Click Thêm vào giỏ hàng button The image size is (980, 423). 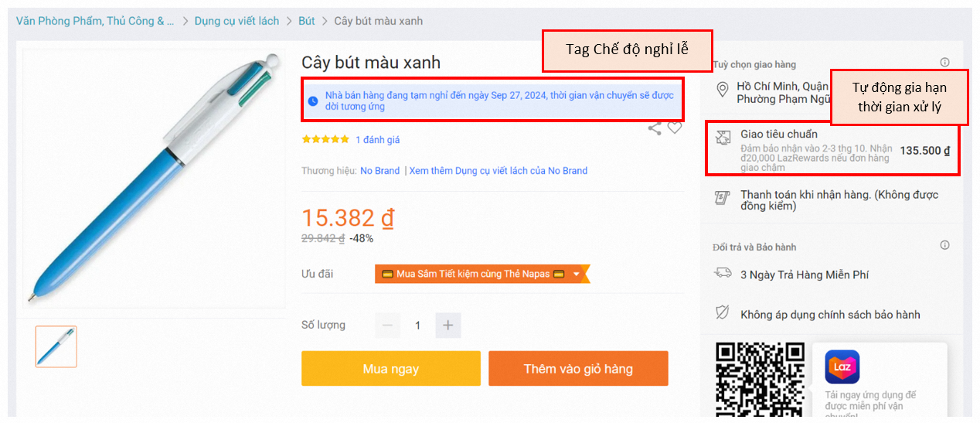[578, 369]
